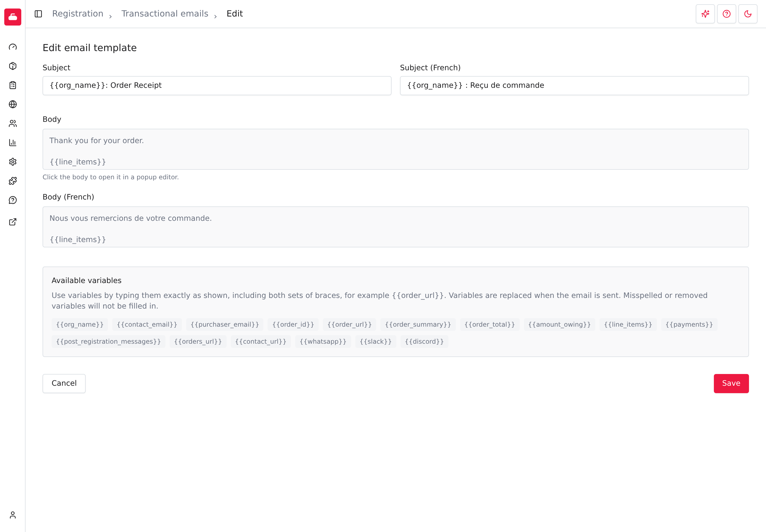The image size is (766, 532).
Task: Open the people/members icon in sidebar
Action: [x=13, y=124]
